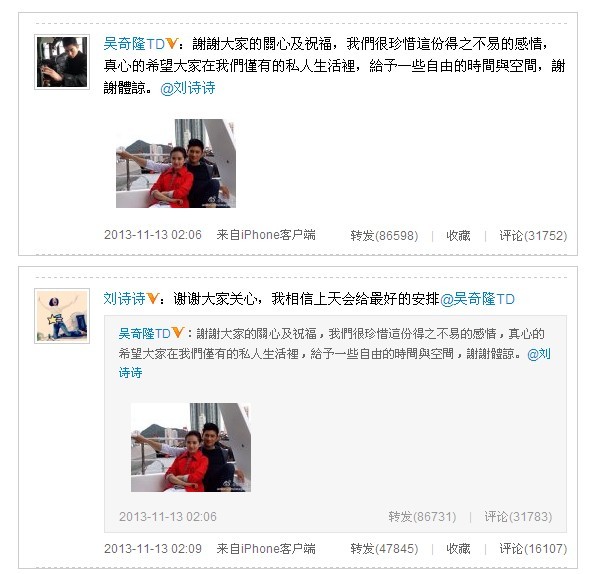This screenshot has width=591, height=574.
Task: Click 转发(47845) on 刘诗诗's post
Action: point(384,548)
